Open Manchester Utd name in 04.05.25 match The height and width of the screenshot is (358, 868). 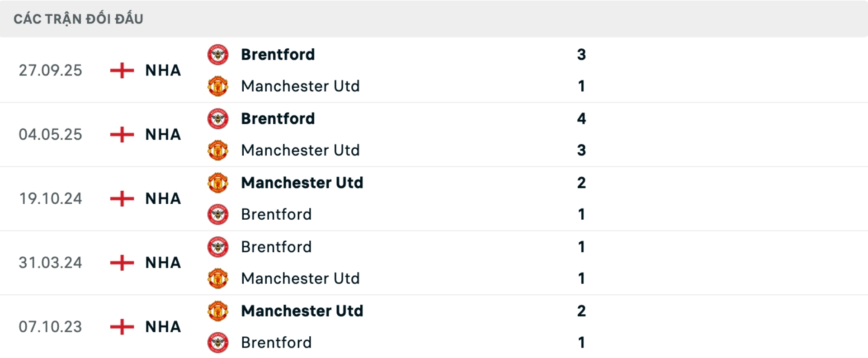300,151
